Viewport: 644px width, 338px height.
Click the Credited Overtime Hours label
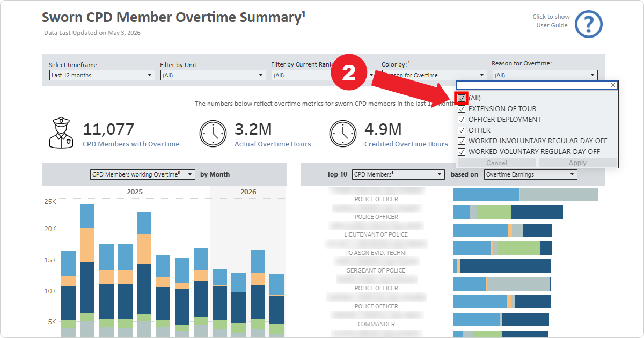coord(406,144)
